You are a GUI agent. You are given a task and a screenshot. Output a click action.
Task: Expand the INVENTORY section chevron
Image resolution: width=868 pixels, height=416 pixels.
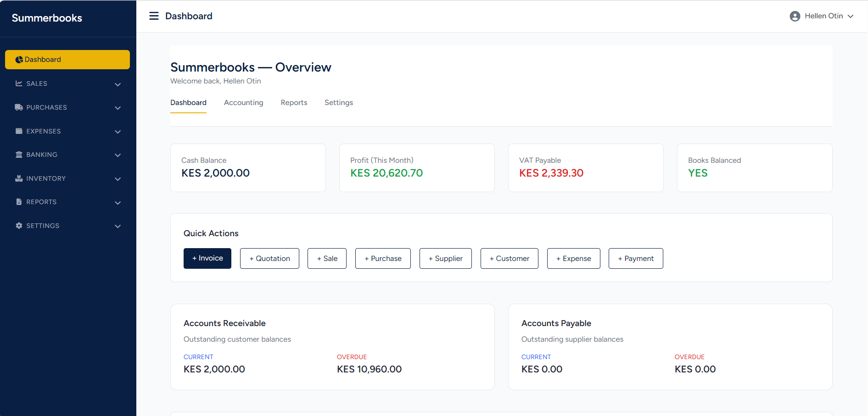[118, 179]
